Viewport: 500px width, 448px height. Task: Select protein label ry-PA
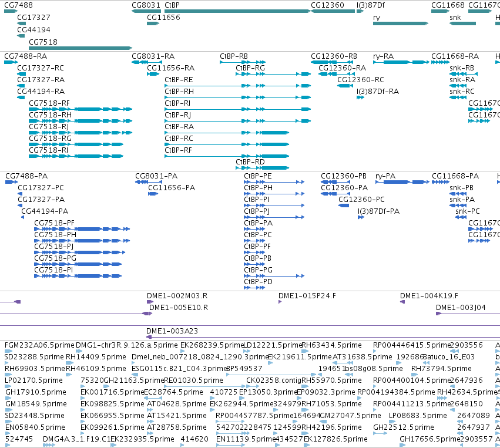point(385,176)
